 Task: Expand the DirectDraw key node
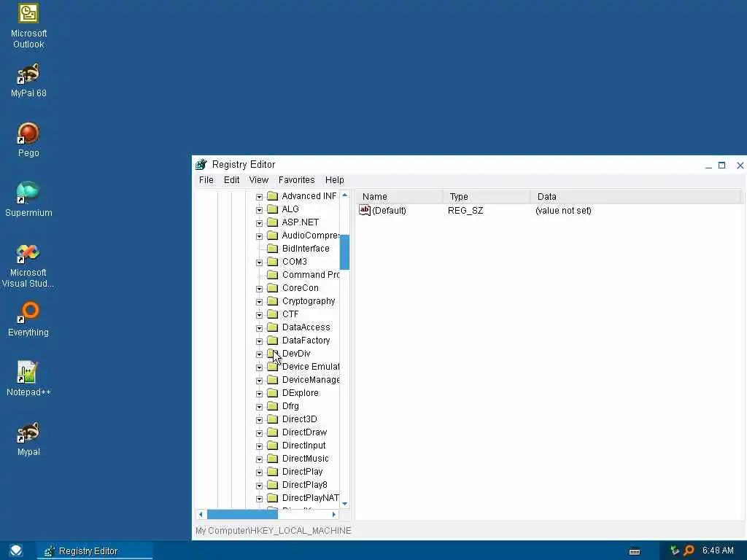[259, 433]
